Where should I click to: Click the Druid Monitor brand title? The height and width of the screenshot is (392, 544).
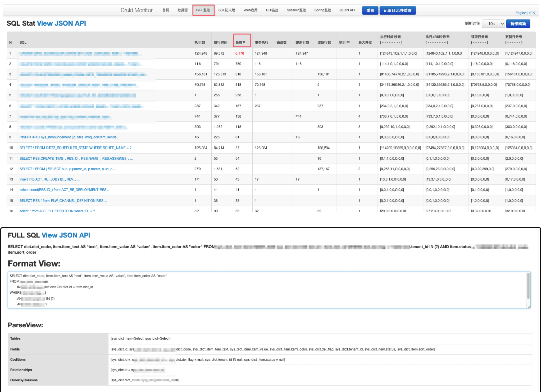point(136,10)
